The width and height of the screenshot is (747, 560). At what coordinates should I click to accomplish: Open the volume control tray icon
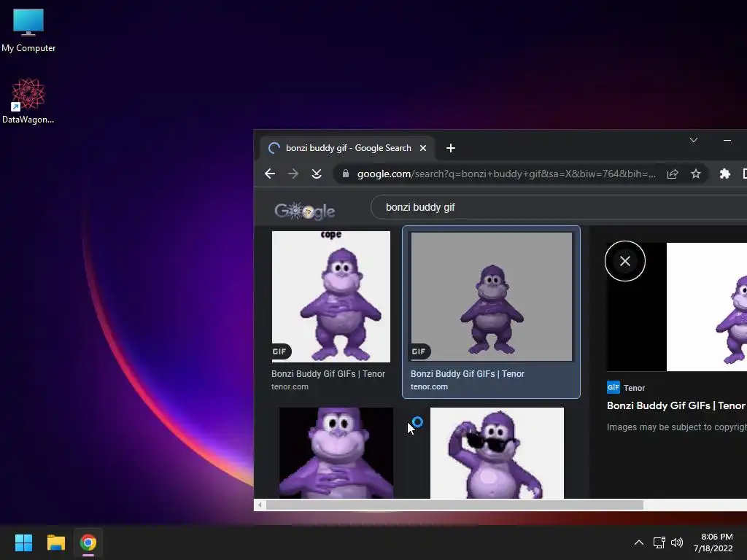coord(676,542)
